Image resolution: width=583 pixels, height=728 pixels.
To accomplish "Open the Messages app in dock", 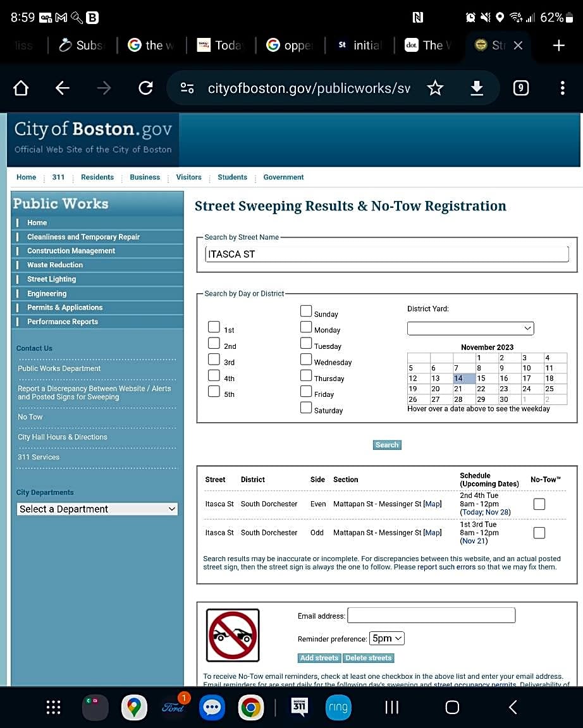I will coord(212,708).
